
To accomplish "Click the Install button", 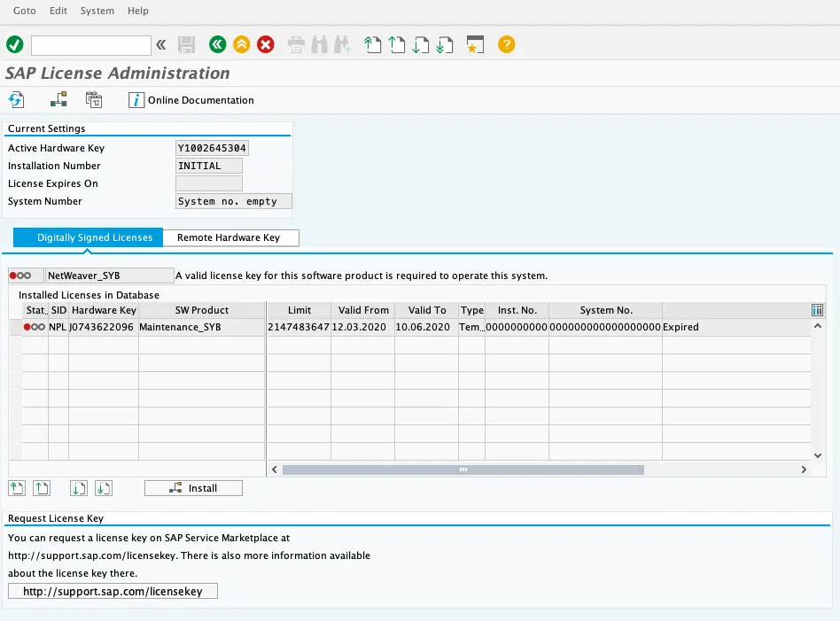I will click(193, 488).
